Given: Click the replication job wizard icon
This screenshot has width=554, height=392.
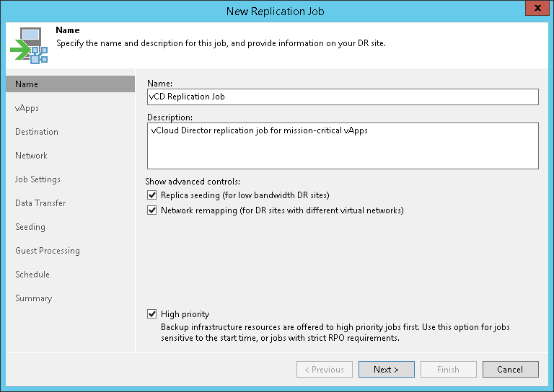Looking at the screenshot, I should click(x=29, y=45).
